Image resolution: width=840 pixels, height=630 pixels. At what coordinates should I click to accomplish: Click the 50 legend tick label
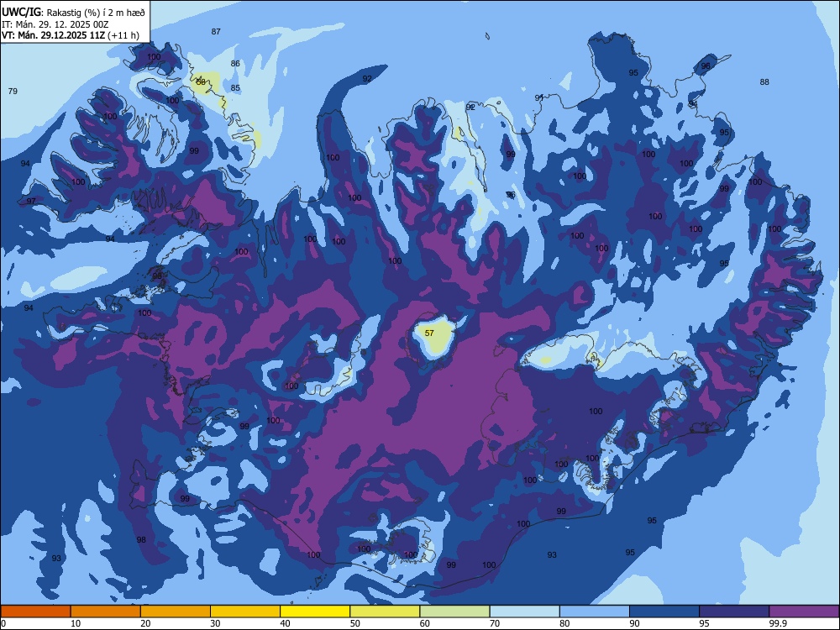pyautogui.click(x=355, y=623)
